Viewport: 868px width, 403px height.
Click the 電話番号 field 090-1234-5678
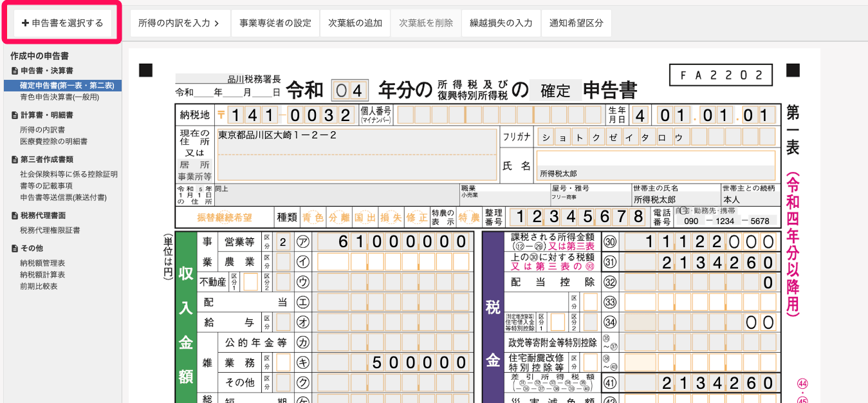click(727, 220)
